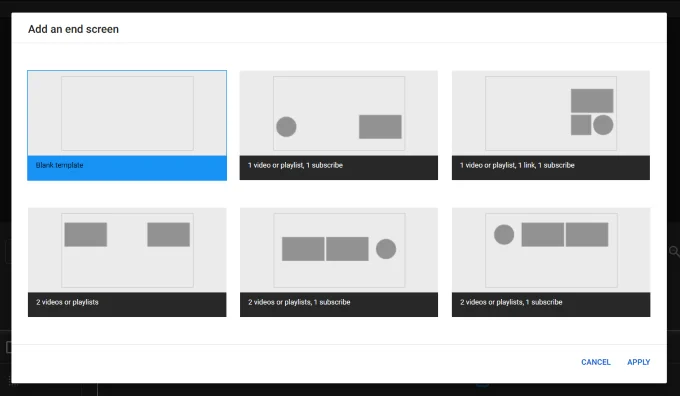Click APPLY to confirm the template
The image size is (680, 396).
638,362
